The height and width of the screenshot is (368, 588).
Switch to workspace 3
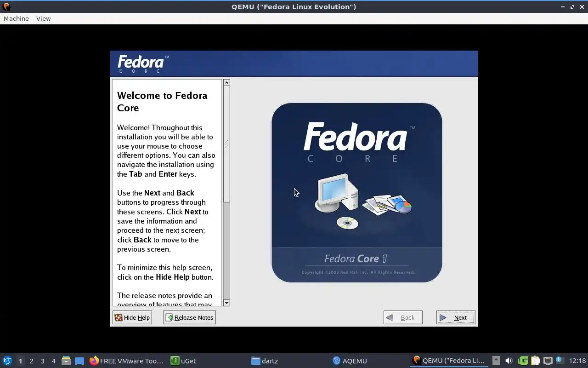(42, 361)
